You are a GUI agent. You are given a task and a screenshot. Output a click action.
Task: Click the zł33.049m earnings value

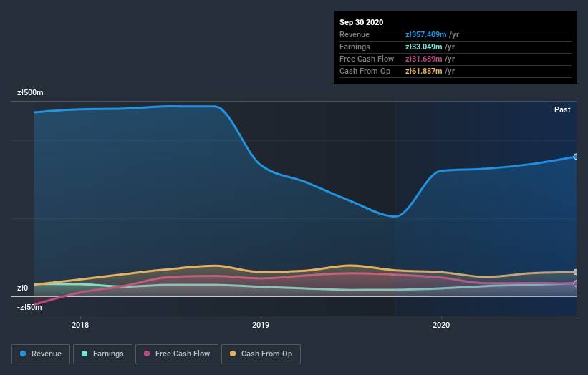423,47
